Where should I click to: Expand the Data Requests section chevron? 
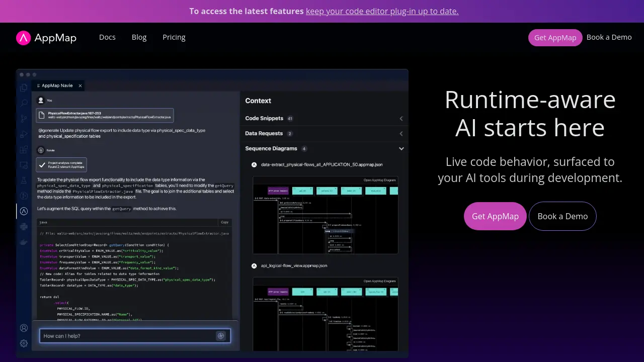[x=401, y=134]
